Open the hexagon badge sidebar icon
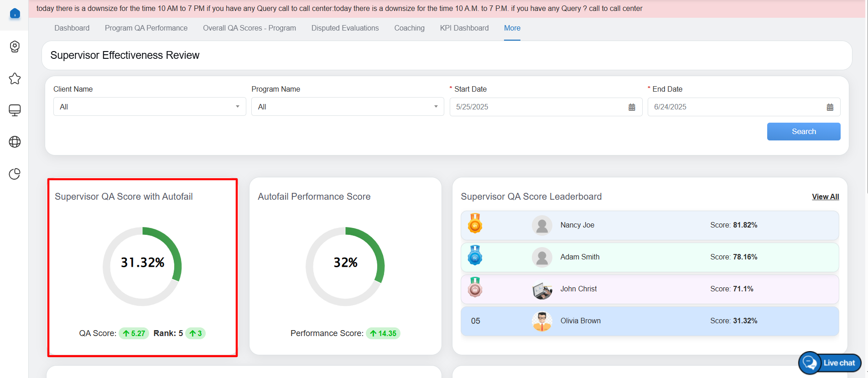The width and height of the screenshot is (868, 378). click(15, 47)
